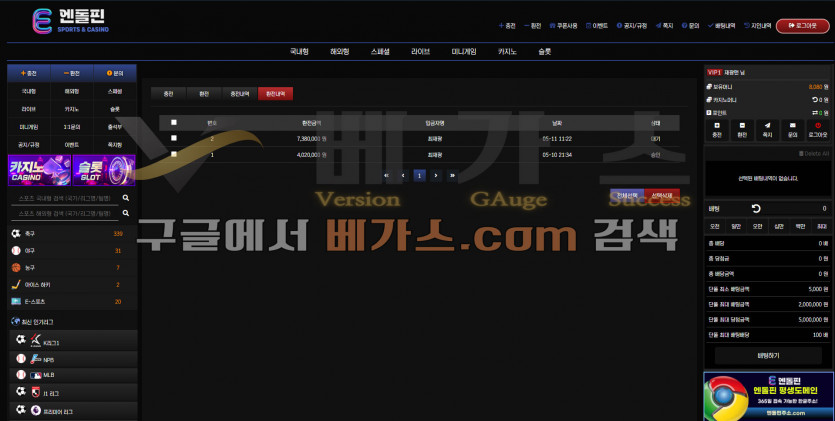Open the 카지노 CASINO banner
This screenshot has height=421, width=835.
click(x=39, y=170)
